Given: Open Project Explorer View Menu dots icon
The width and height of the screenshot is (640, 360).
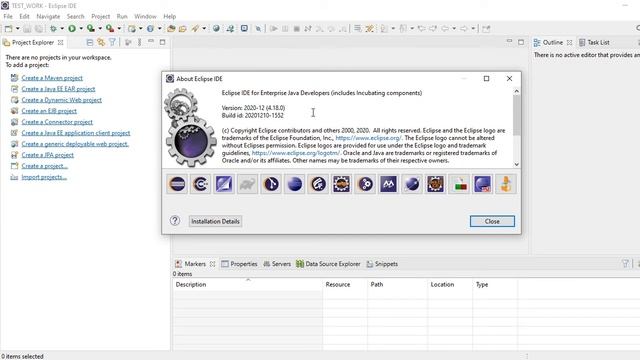Looking at the screenshot, I should 139,42.
